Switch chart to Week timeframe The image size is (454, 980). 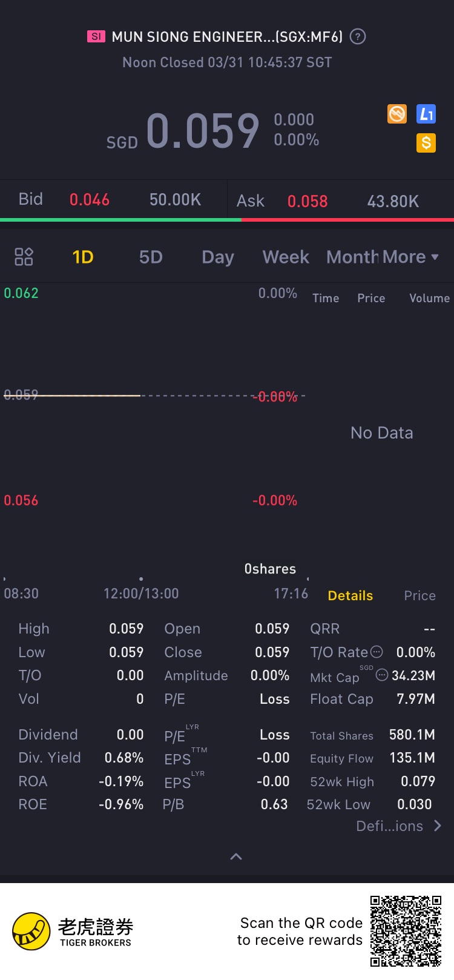pos(286,257)
